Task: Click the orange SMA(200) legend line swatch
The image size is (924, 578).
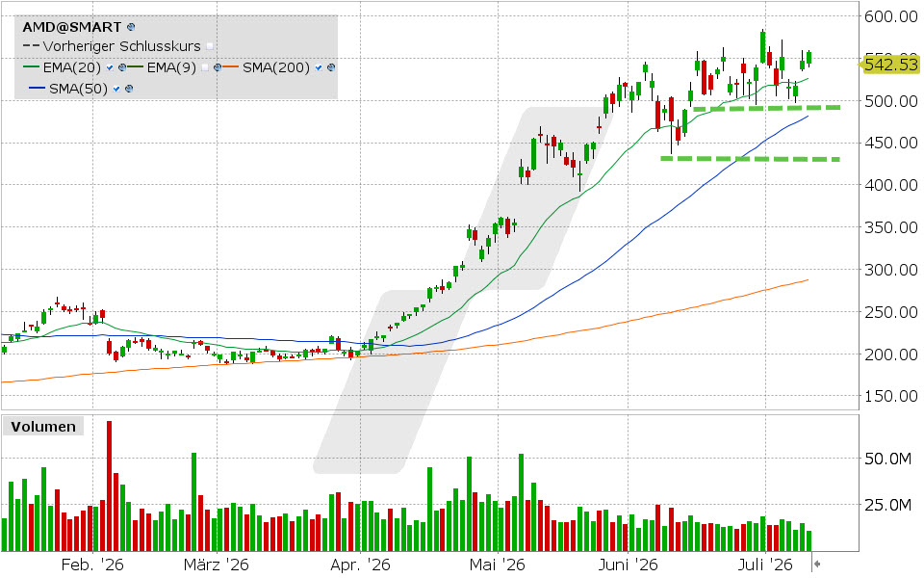Action: point(231,67)
